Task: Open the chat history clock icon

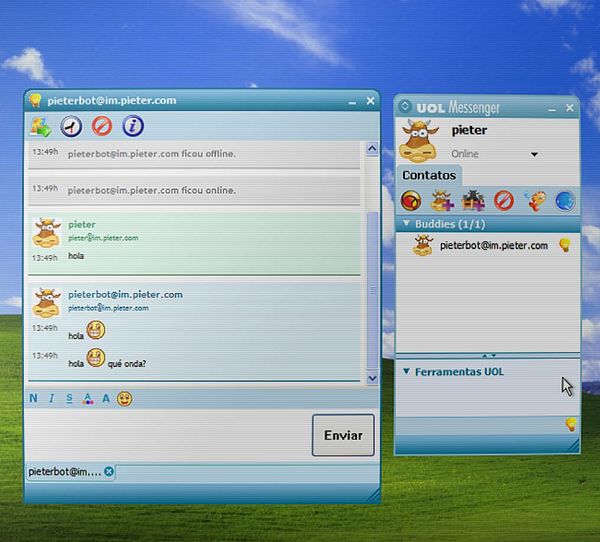Action: click(71, 126)
